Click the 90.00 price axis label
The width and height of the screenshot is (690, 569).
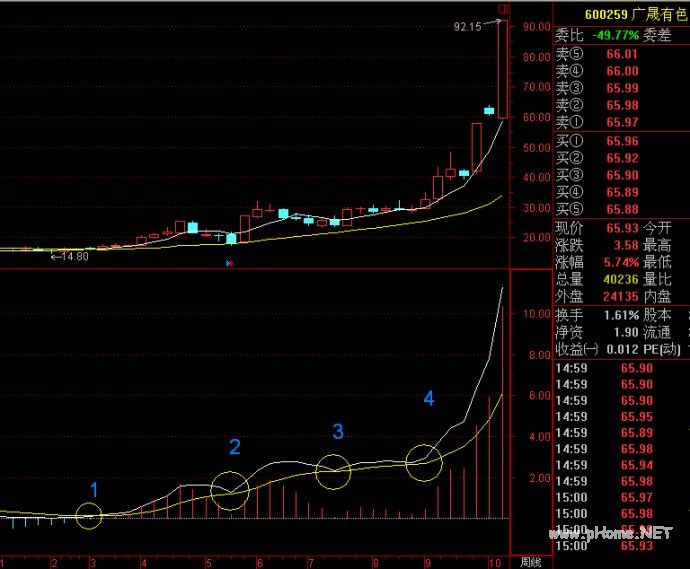[536, 26]
